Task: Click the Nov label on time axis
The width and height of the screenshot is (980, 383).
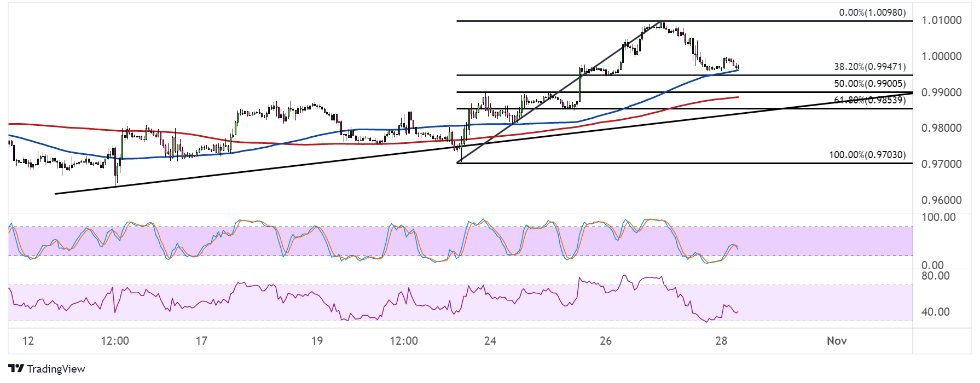Action: point(837,341)
